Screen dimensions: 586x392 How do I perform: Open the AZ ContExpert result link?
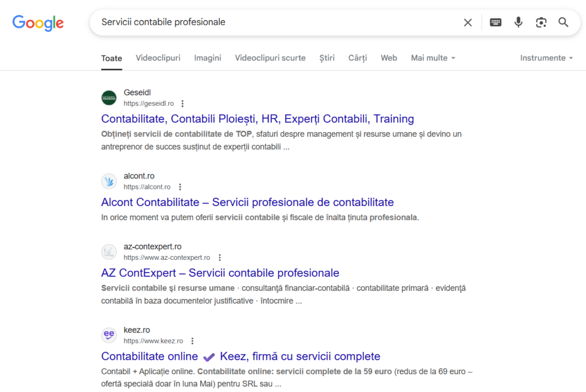pos(220,273)
